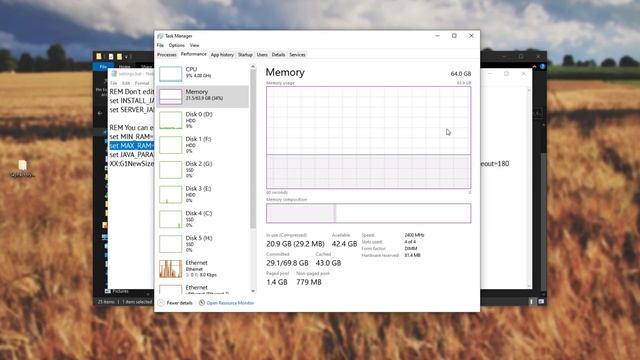Open the View menu in Task Manager
Image resolution: width=640 pixels, height=360 pixels.
pyautogui.click(x=194, y=45)
